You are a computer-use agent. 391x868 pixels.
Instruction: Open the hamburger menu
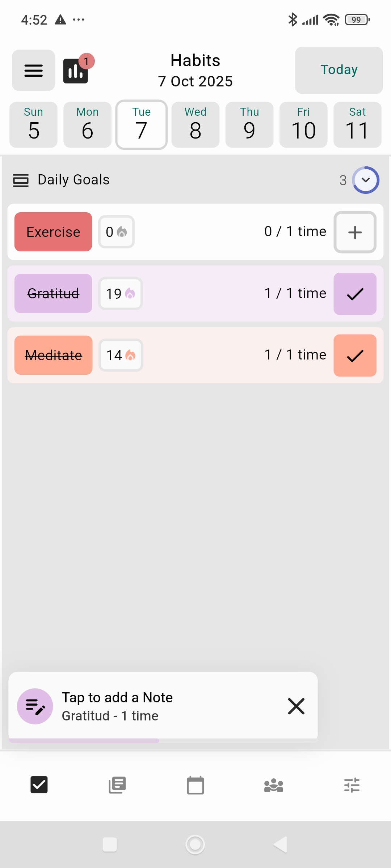point(33,70)
